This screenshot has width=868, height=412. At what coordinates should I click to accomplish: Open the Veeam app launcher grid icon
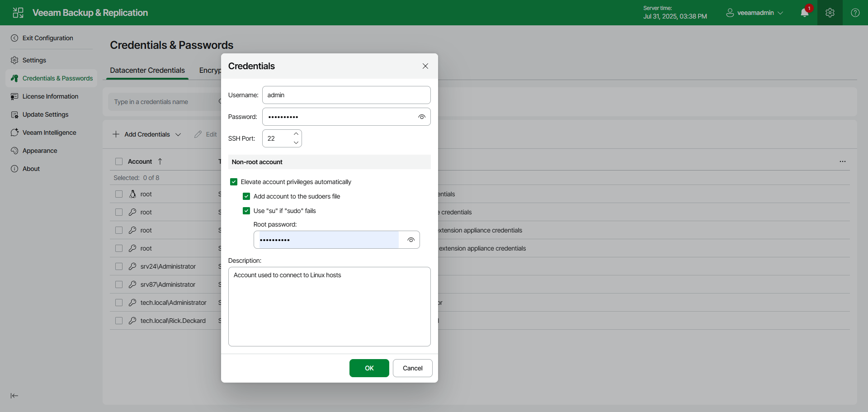[18, 13]
